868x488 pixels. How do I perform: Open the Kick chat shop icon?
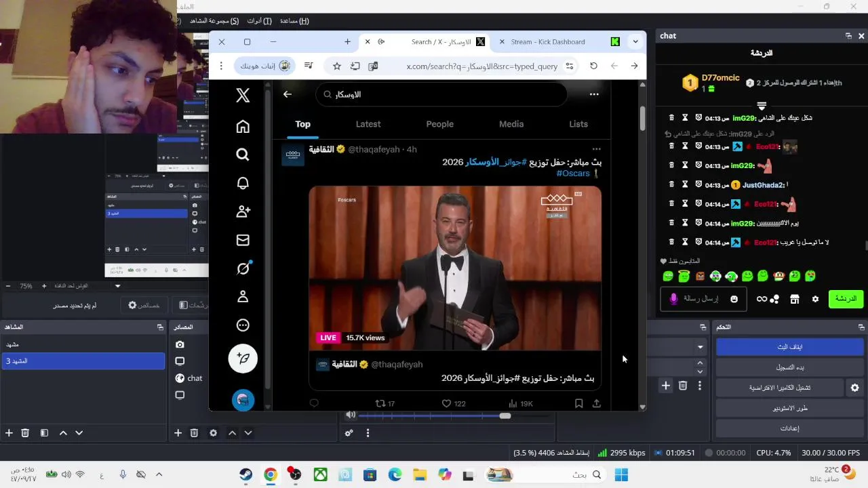point(794,299)
